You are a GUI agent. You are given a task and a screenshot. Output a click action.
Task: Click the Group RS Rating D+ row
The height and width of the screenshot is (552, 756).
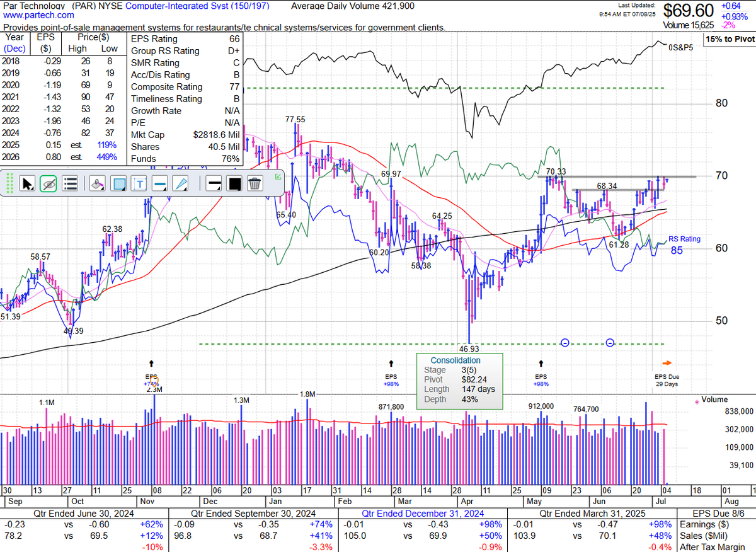pos(185,51)
